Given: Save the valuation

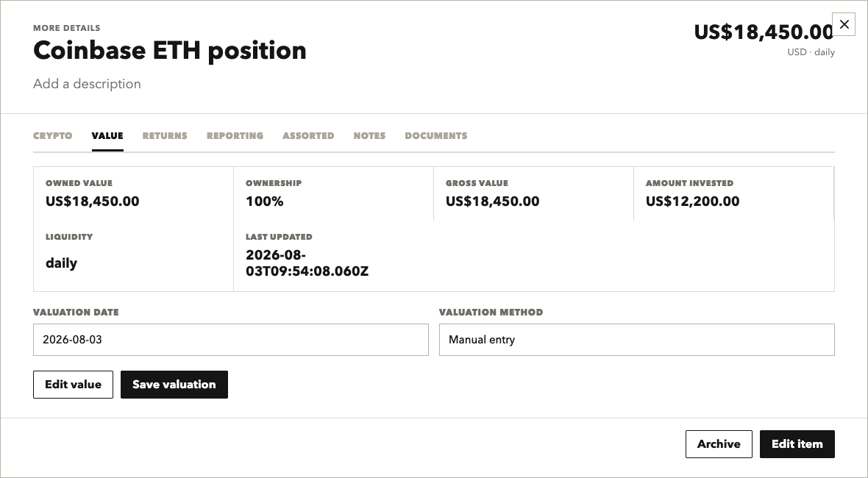Looking at the screenshot, I should click(x=174, y=385).
